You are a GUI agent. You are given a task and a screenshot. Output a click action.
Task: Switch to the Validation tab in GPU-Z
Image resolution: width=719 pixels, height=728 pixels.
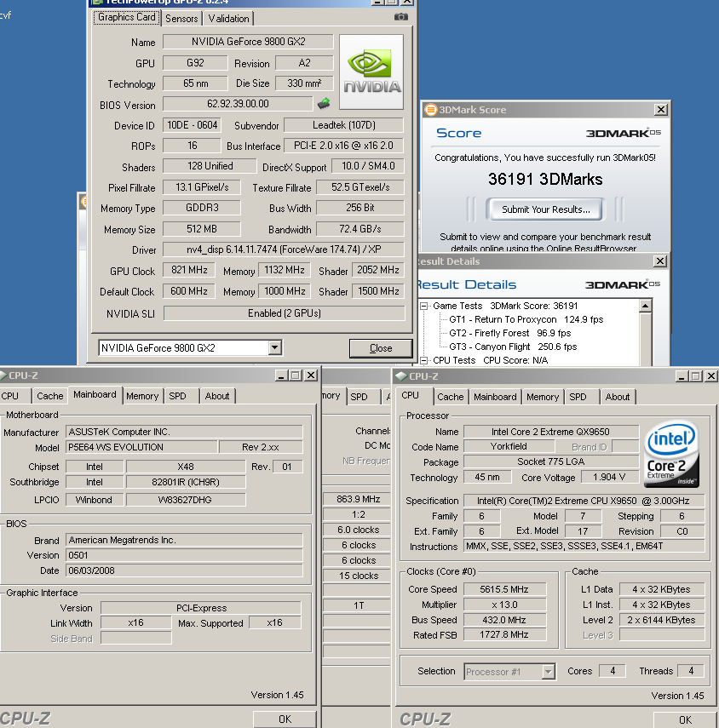pos(228,19)
